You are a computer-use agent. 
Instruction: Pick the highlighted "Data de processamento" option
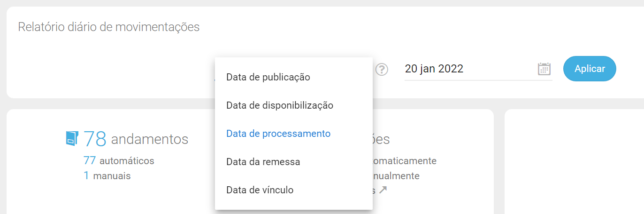coord(278,134)
